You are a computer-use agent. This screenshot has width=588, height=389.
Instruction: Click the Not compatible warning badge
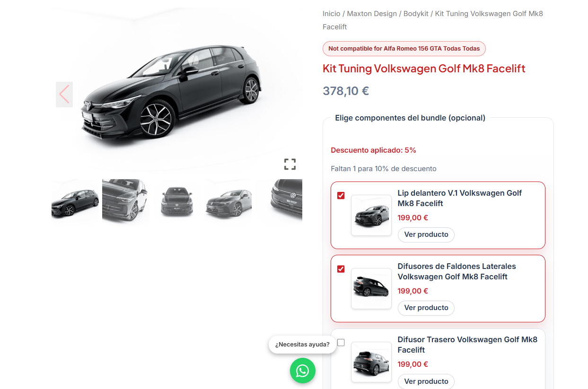point(404,48)
